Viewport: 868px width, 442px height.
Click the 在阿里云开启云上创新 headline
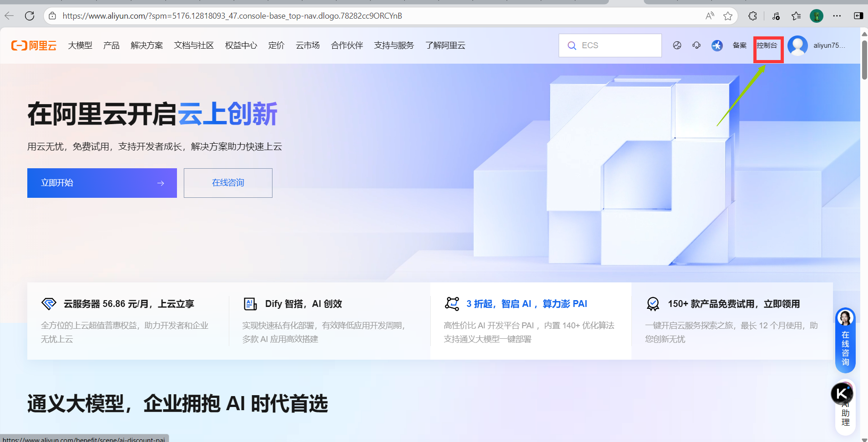click(152, 114)
